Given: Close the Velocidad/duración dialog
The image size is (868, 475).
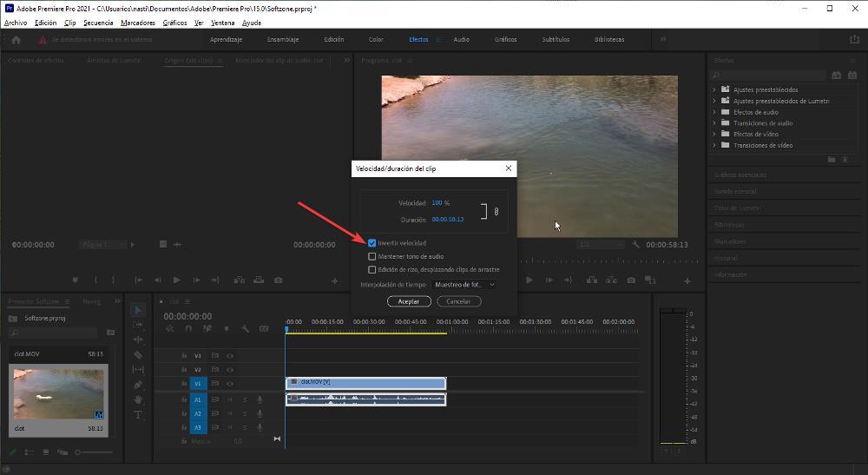Looking at the screenshot, I should (508, 168).
